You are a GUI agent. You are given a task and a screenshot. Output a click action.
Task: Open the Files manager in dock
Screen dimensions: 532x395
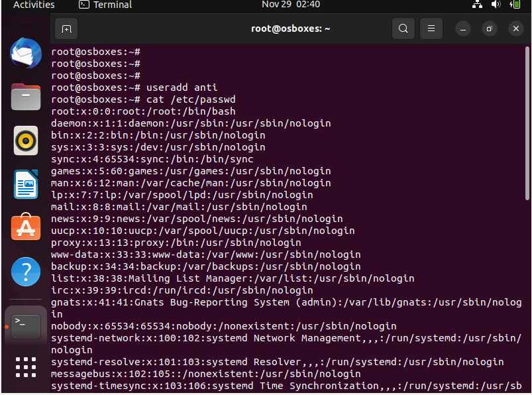point(26,97)
